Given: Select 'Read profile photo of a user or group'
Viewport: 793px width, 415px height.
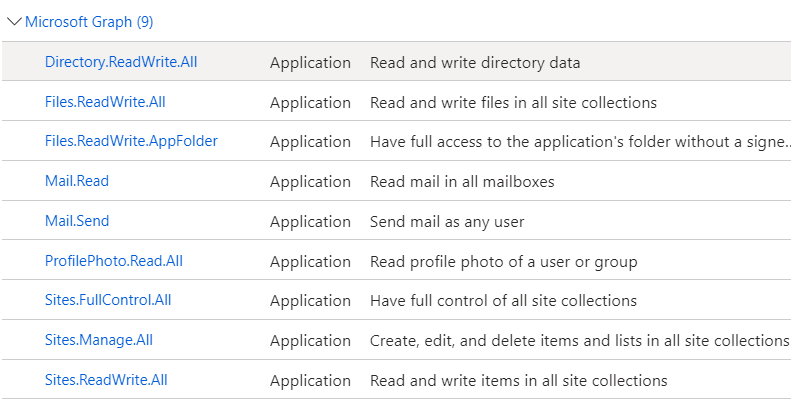Looking at the screenshot, I should click(x=504, y=262).
